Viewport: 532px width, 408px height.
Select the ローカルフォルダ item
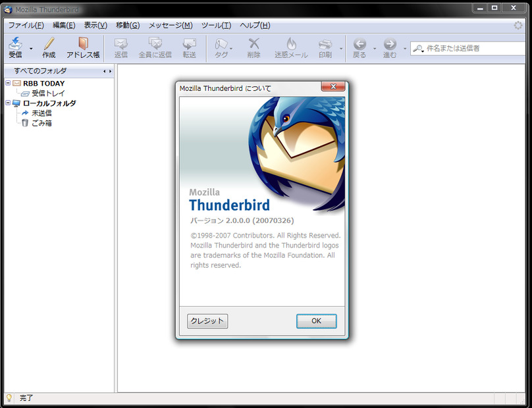[49, 103]
